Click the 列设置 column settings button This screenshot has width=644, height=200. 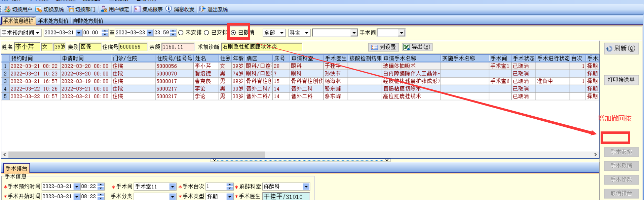pos(384,47)
